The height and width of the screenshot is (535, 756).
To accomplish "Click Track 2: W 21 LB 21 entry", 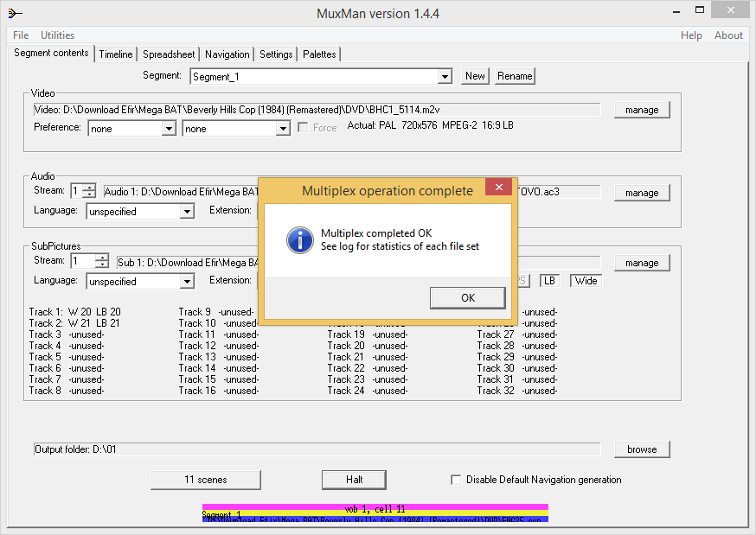I will [74, 323].
